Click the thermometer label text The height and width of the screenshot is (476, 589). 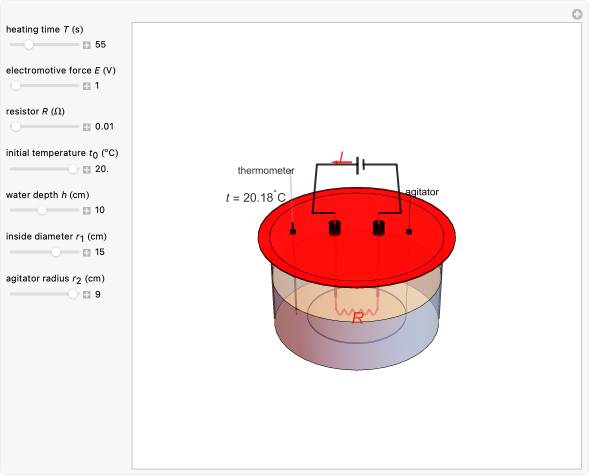(x=266, y=171)
